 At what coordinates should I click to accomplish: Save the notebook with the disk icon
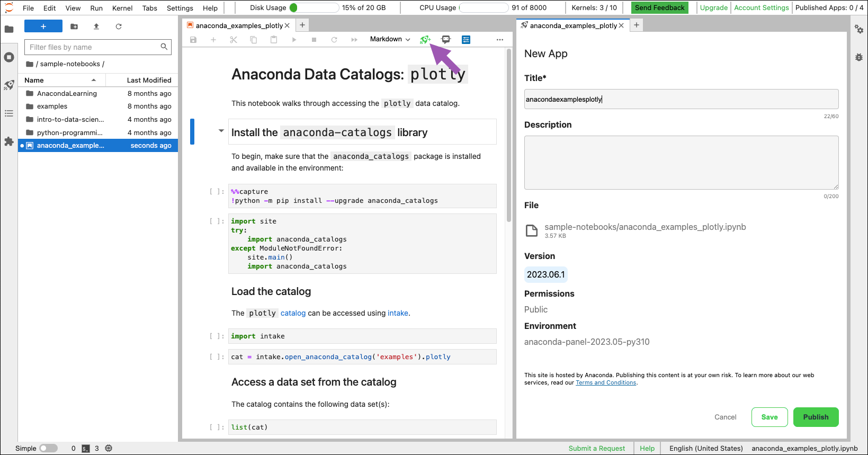coord(193,40)
